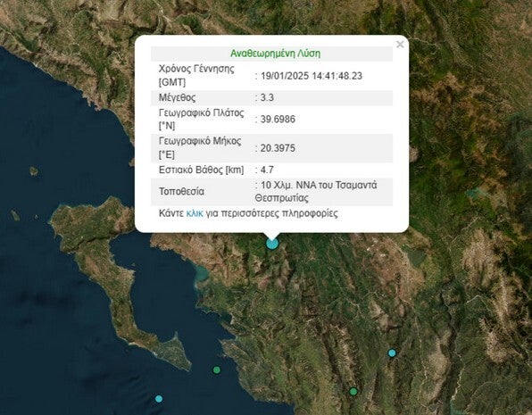
Task: Click the Αναθεωρημένη Λύση popup heading
Action: point(275,54)
